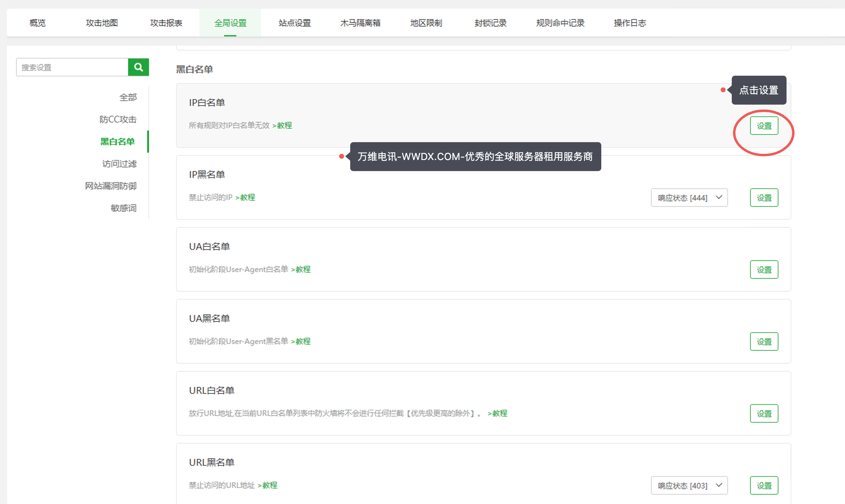The width and height of the screenshot is (845, 504).
Task: Click the UA黑名单 card title
Action: click(209, 319)
